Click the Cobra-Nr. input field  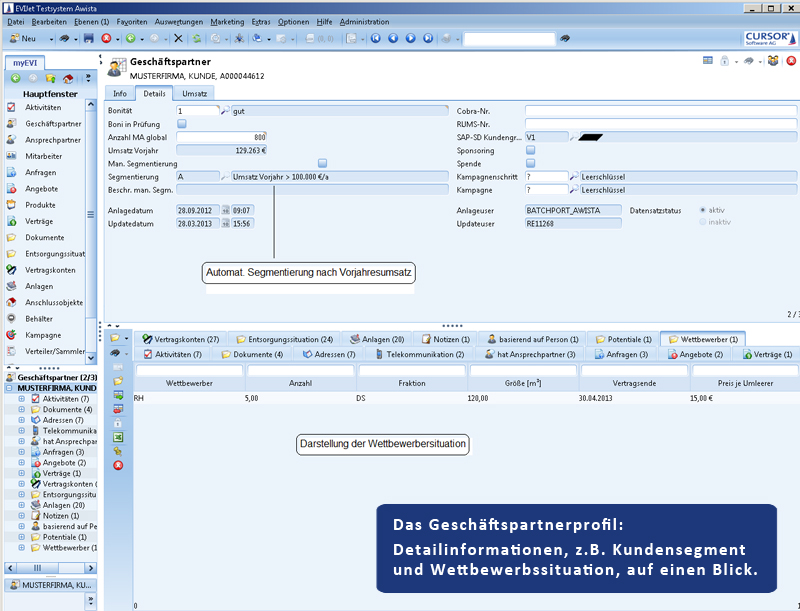click(659, 110)
